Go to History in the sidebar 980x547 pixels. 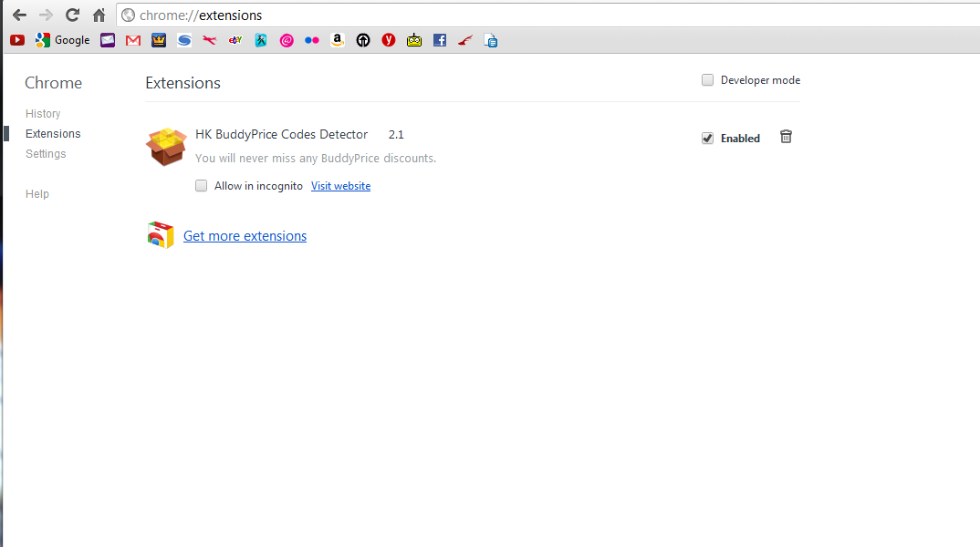[x=43, y=114]
